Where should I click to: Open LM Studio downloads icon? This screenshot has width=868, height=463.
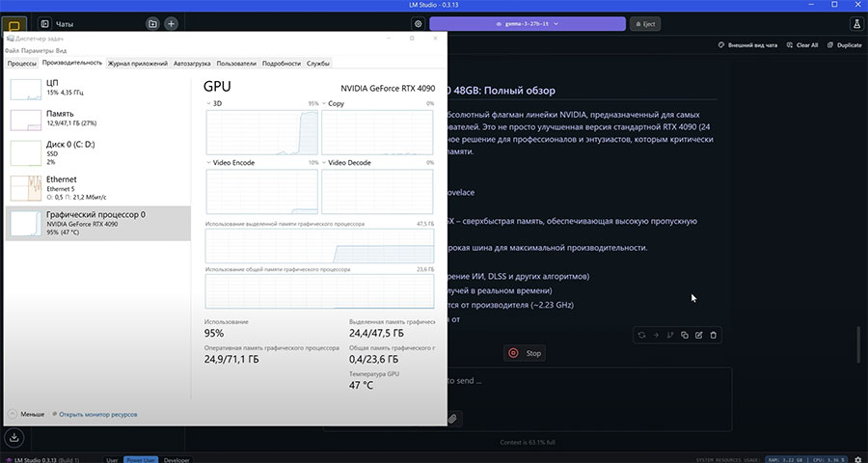click(x=14, y=437)
